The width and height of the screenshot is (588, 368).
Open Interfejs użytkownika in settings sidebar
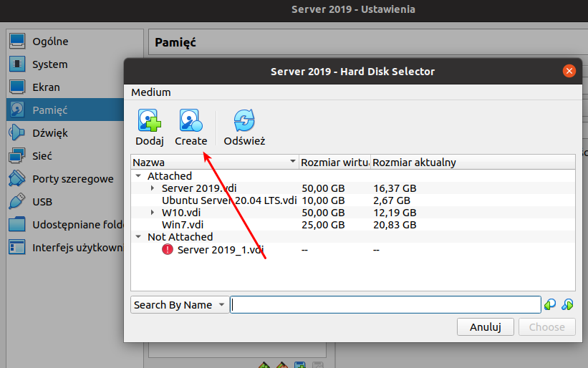(66, 247)
